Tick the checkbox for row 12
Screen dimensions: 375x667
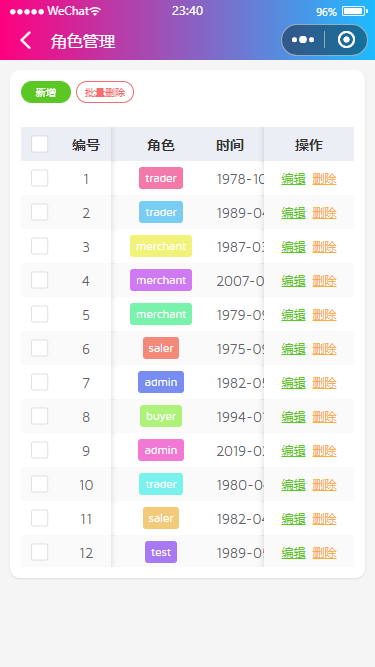(40, 552)
